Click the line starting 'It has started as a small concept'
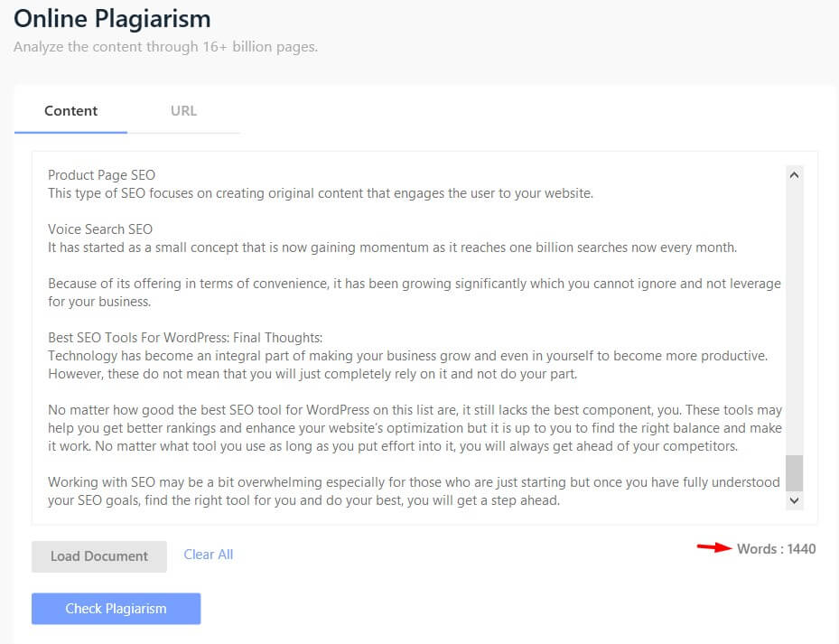The image size is (839, 644). pos(392,247)
